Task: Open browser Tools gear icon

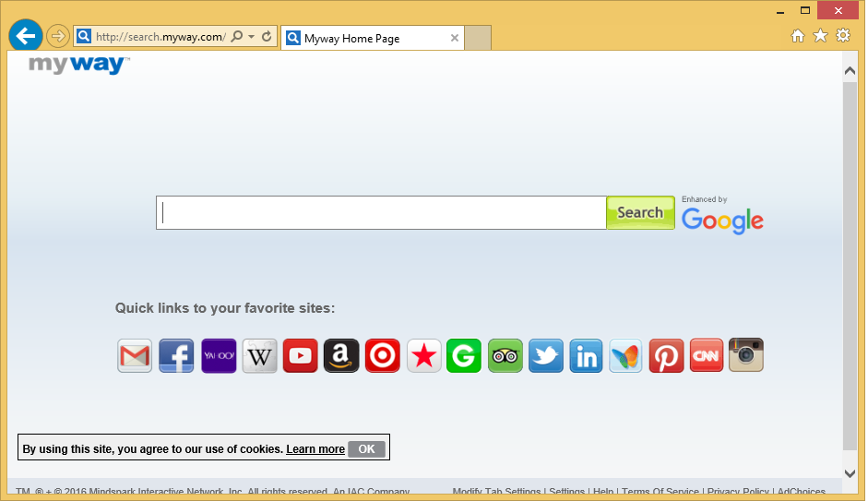Action: (843, 35)
